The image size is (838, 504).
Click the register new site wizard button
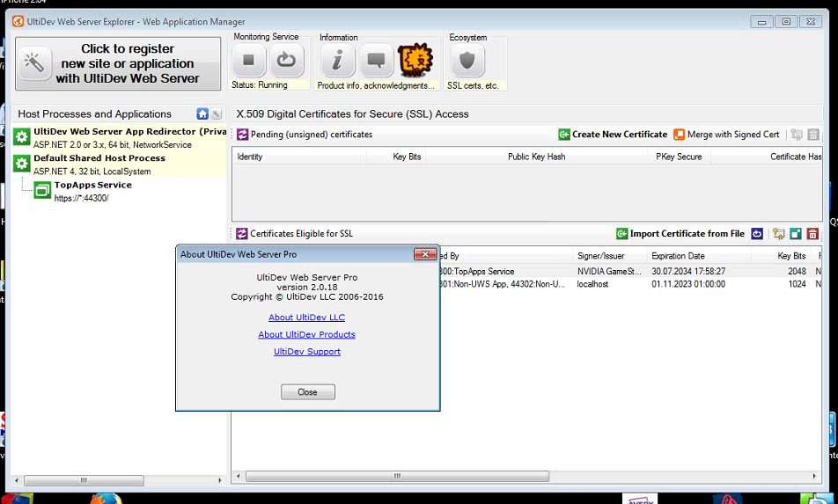(118, 63)
